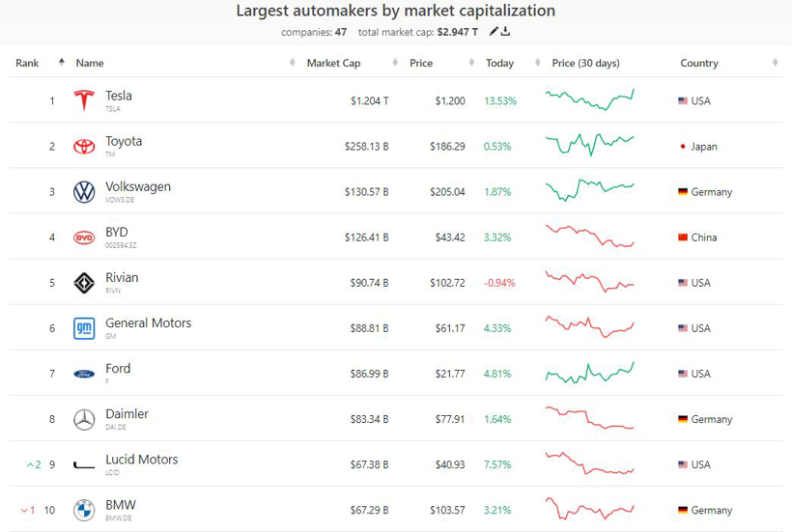Click the BYD logo icon
The height and width of the screenshot is (532, 792).
point(84,238)
